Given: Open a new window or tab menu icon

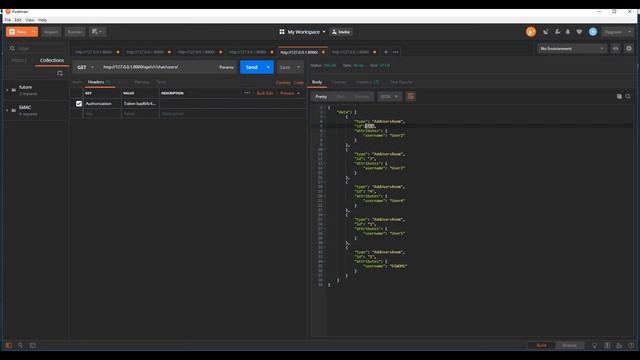Looking at the screenshot, I should coord(97,32).
